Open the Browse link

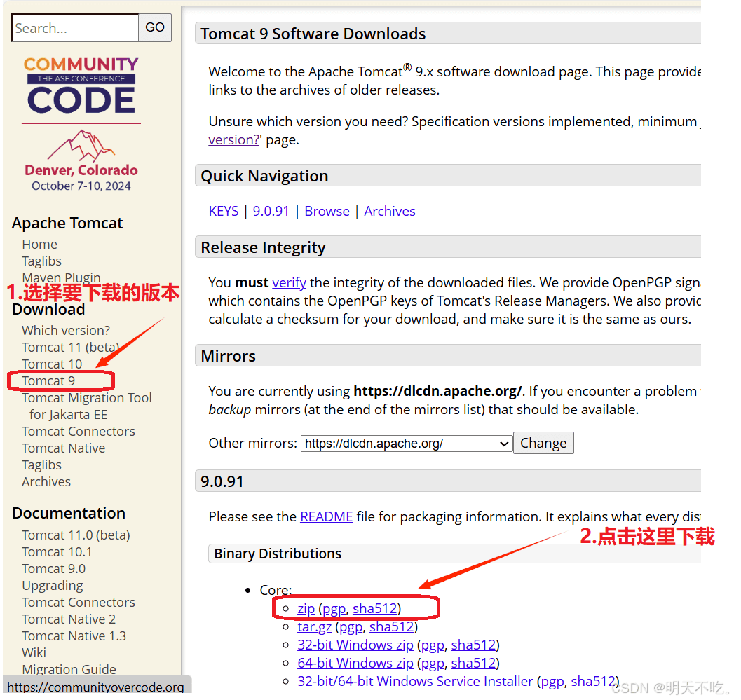click(x=327, y=212)
